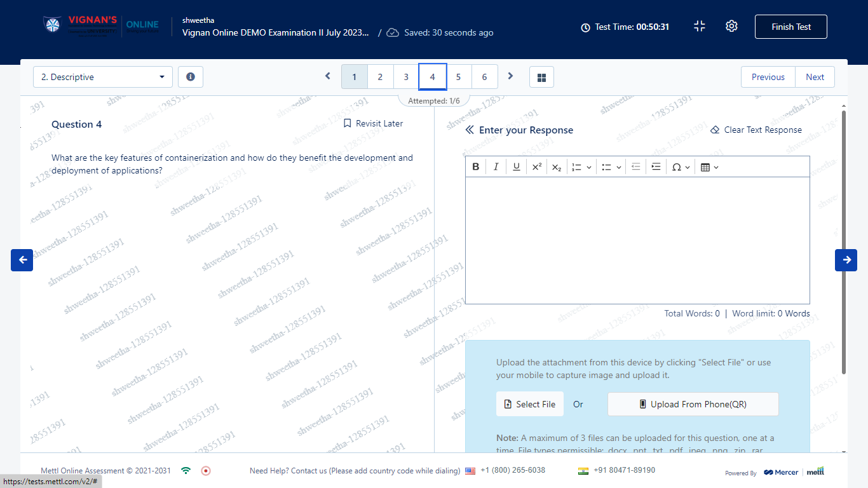The height and width of the screenshot is (488, 868).
Task: Click the India flag icon
Action: point(583,471)
